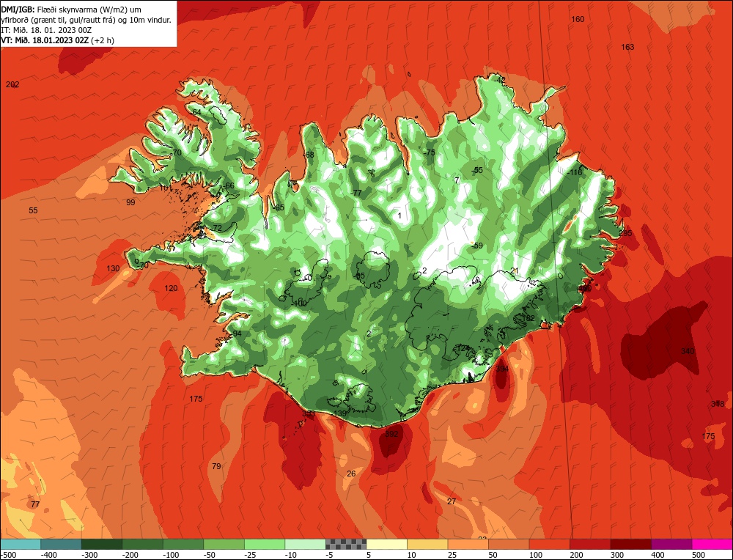This screenshot has width=733, height=560.
Task: Click the '94' value on the southwest coast
Action: click(237, 334)
